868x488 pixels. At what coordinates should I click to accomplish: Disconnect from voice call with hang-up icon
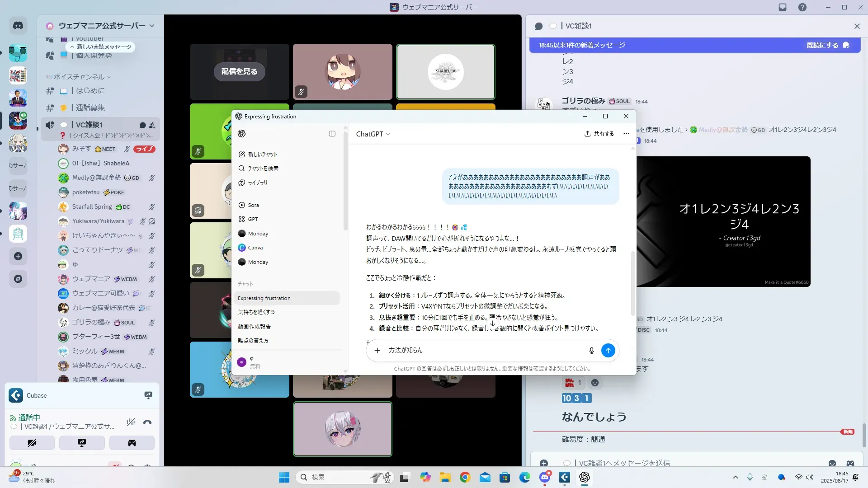[147, 422]
